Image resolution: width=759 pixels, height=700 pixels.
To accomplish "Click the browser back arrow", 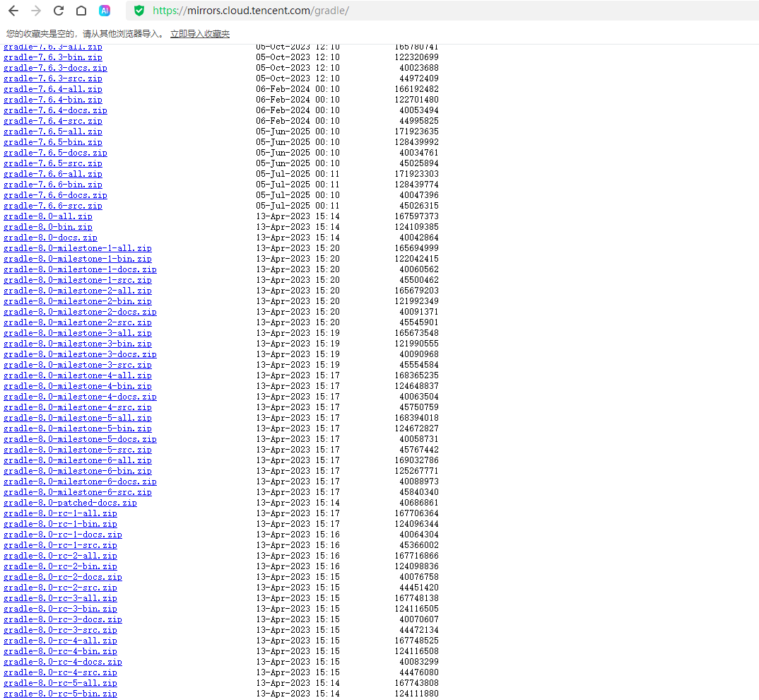I will (x=13, y=11).
